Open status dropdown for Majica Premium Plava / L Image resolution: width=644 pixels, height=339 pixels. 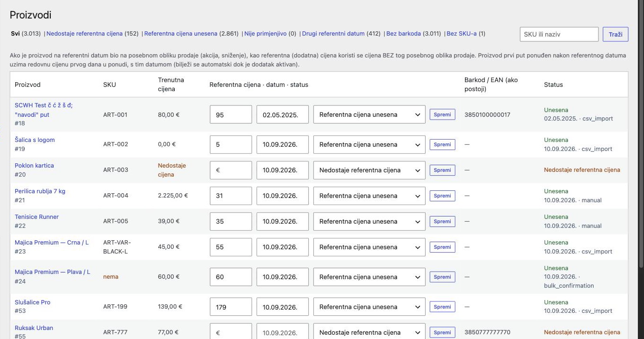click(x=369, y=277)
